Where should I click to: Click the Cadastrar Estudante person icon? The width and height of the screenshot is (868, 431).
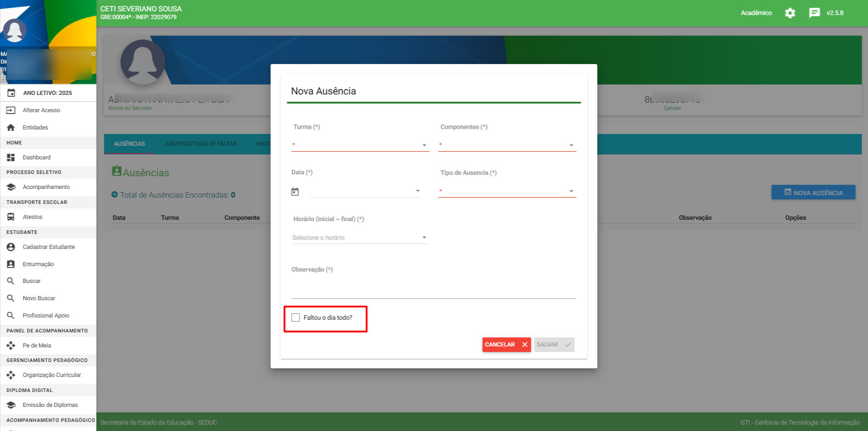tap(11, 247)
